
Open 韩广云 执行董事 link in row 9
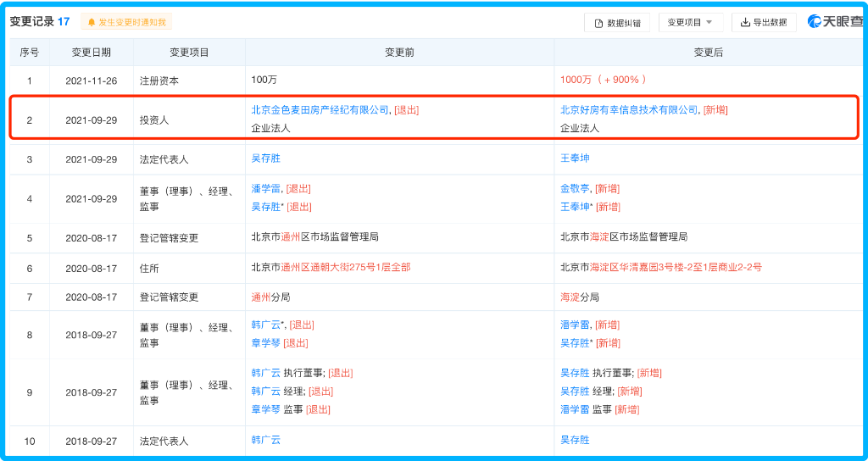pos(265,373)
